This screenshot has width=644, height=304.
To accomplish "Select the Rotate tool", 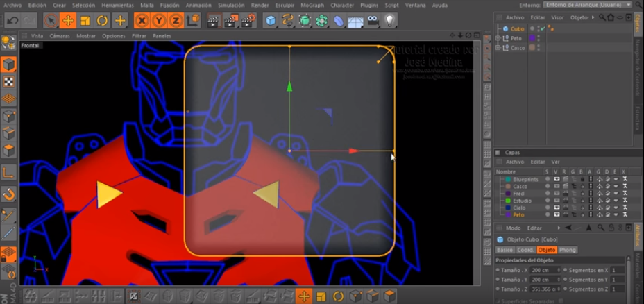I will (x=102, y=20).
